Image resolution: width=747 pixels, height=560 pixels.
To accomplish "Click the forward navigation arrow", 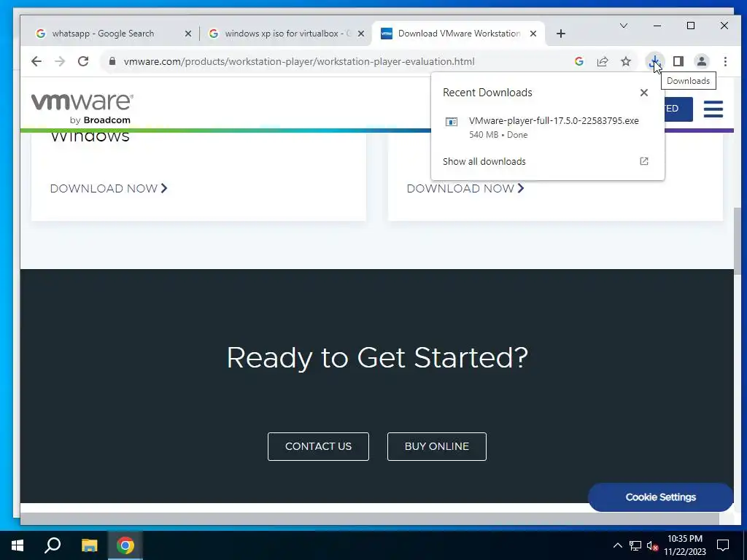I will click(60, 61).
